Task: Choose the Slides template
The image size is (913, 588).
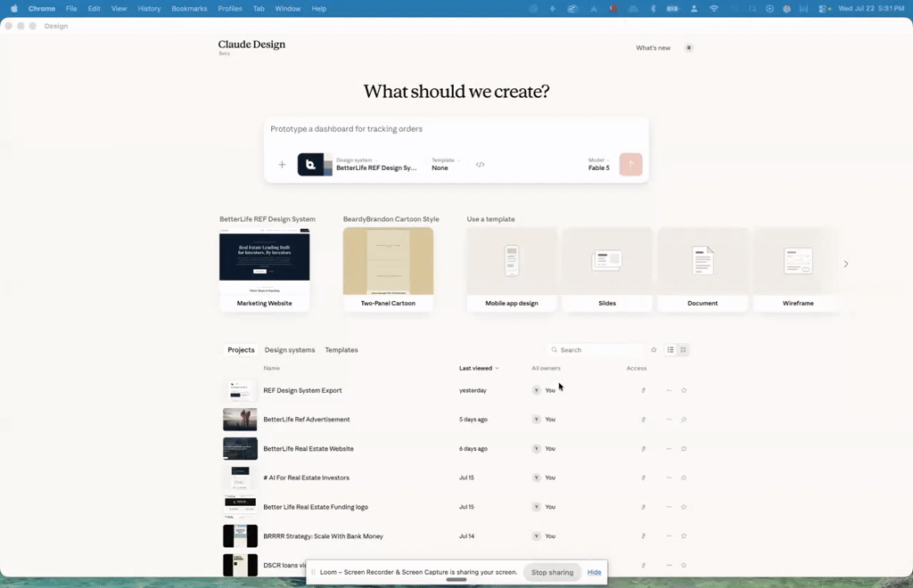Action: [606, 269]
